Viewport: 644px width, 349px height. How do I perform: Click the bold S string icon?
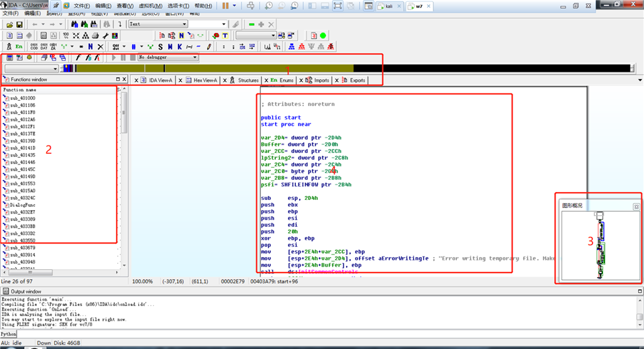160,47
